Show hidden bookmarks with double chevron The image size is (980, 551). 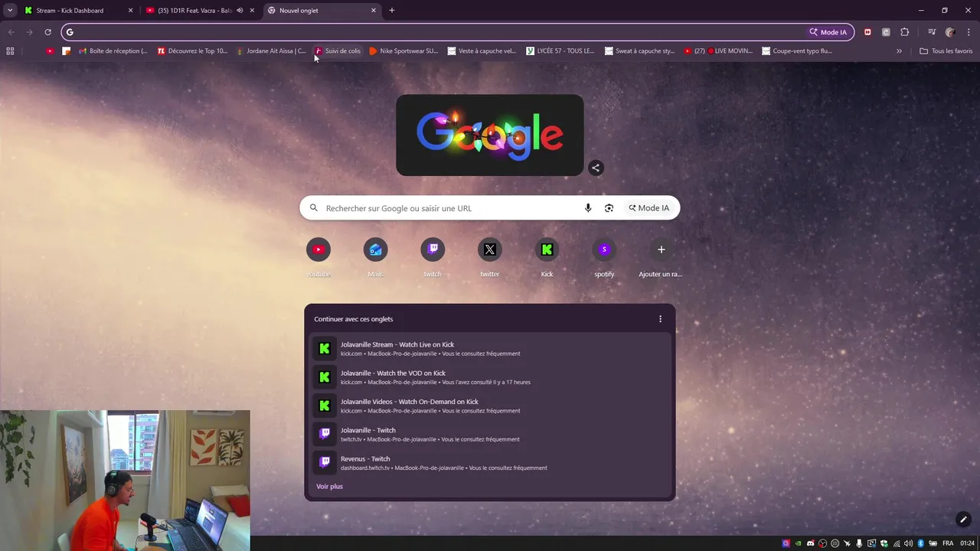pos(899,51)
